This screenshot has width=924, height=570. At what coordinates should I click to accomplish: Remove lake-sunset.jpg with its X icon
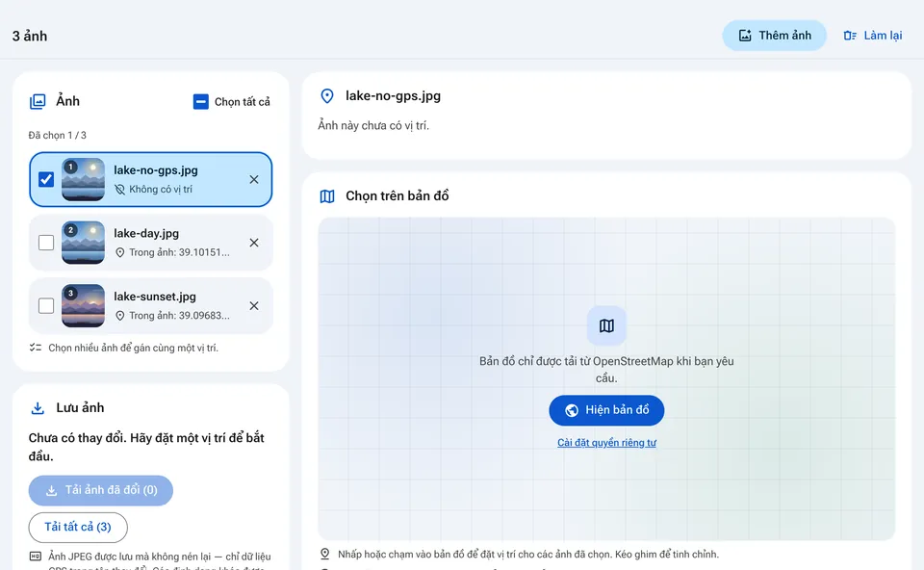[254, 305]
